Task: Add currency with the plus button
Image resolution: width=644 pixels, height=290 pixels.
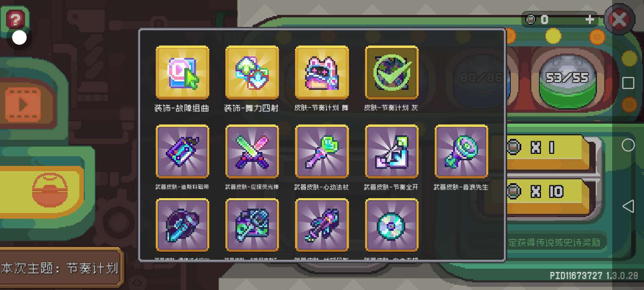Action: click(590, 19)
